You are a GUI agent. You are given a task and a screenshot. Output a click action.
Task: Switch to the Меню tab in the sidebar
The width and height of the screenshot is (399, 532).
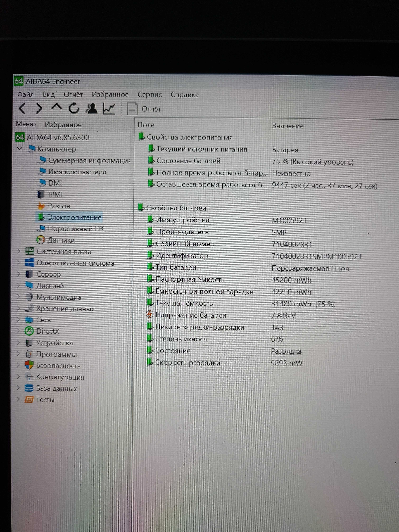pos(26,124)
